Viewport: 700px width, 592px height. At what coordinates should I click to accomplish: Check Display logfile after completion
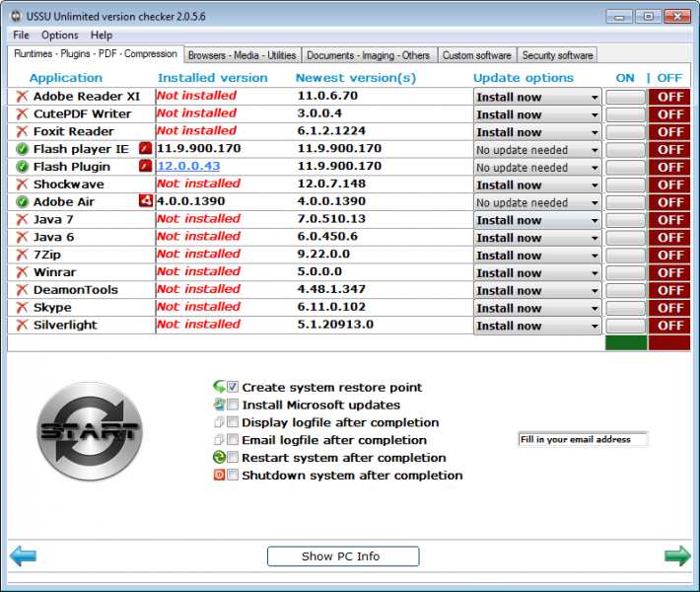(x=233, y=422)
